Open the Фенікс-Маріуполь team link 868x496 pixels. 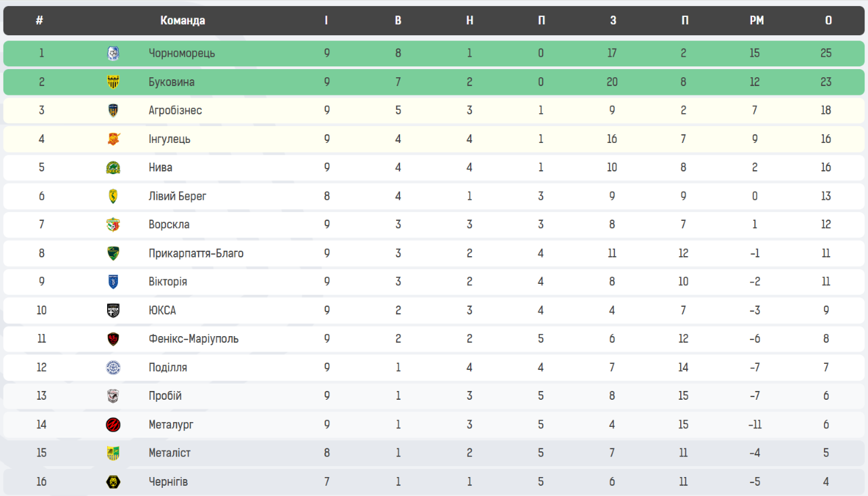click(193, 339)
